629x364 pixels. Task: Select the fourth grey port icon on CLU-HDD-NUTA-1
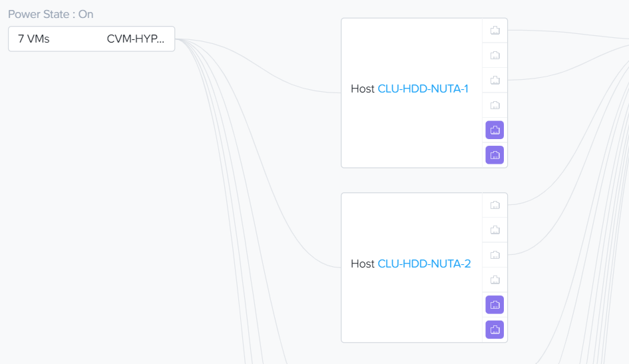(x=495, y=105)
